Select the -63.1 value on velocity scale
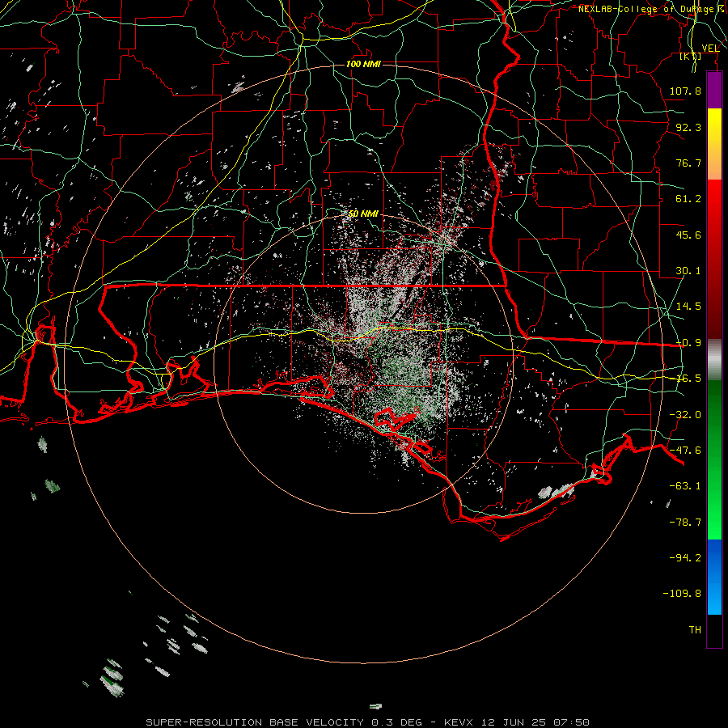Image resolution: width=728 pixels, height=728 pixels. [x=685, y=486]
